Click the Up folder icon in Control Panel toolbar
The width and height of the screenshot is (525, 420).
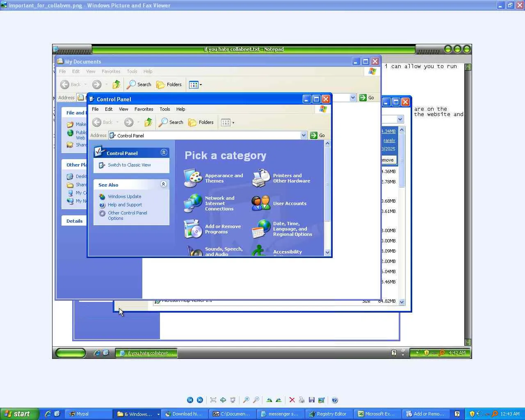[148, 122]
